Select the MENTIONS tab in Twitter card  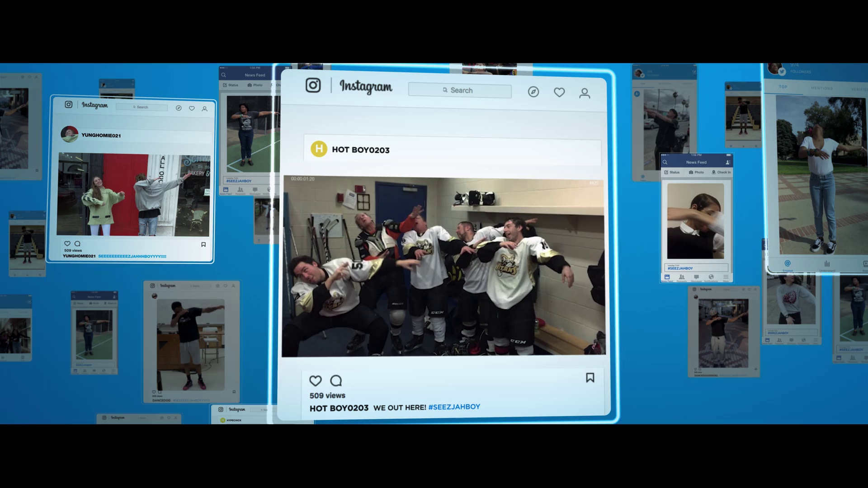click(x=822, y=88)
